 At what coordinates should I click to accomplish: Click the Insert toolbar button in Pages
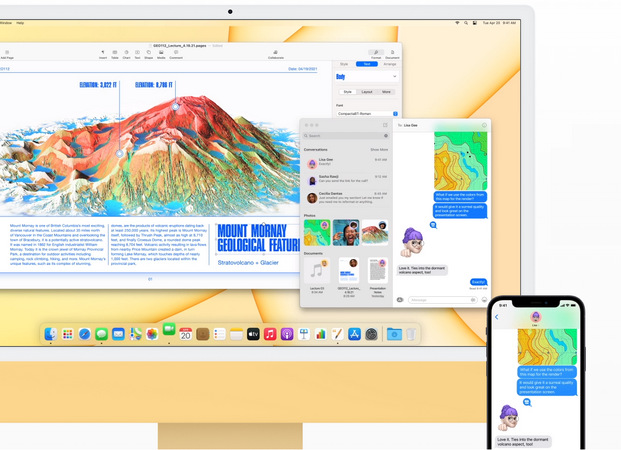point(103,55)
